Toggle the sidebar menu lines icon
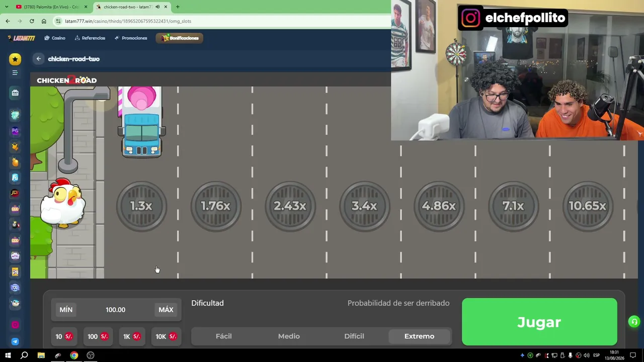The height and width of the screenshot is (362, 644). point(15,73)
